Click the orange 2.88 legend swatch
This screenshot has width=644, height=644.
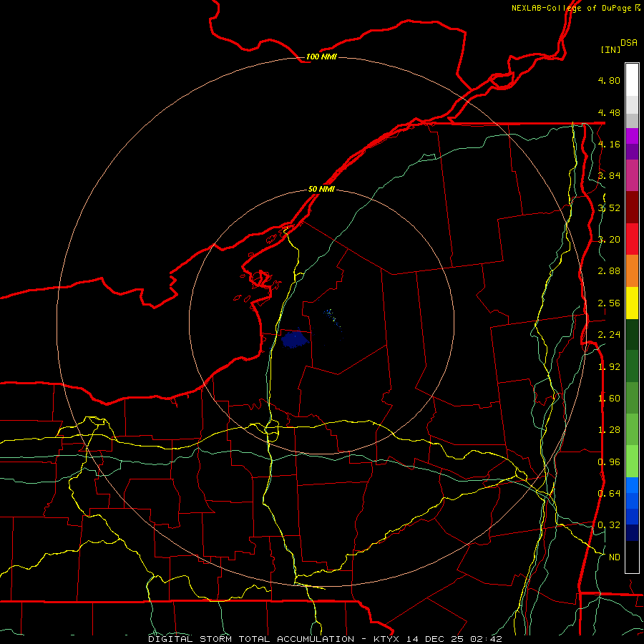[x=632, y=270]
